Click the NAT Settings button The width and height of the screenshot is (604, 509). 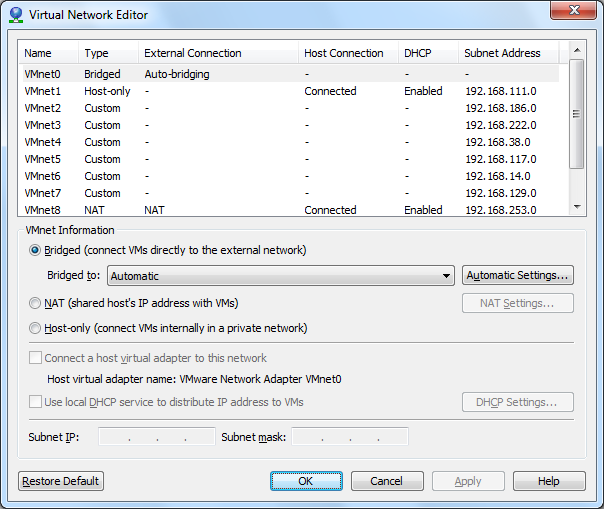pyautogui.click(x=518, y=303)
